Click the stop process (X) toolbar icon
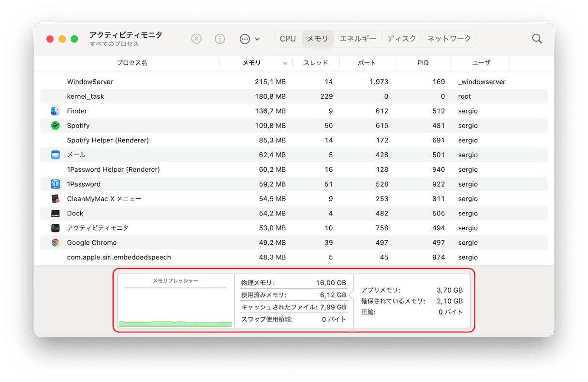 (196, 39)
